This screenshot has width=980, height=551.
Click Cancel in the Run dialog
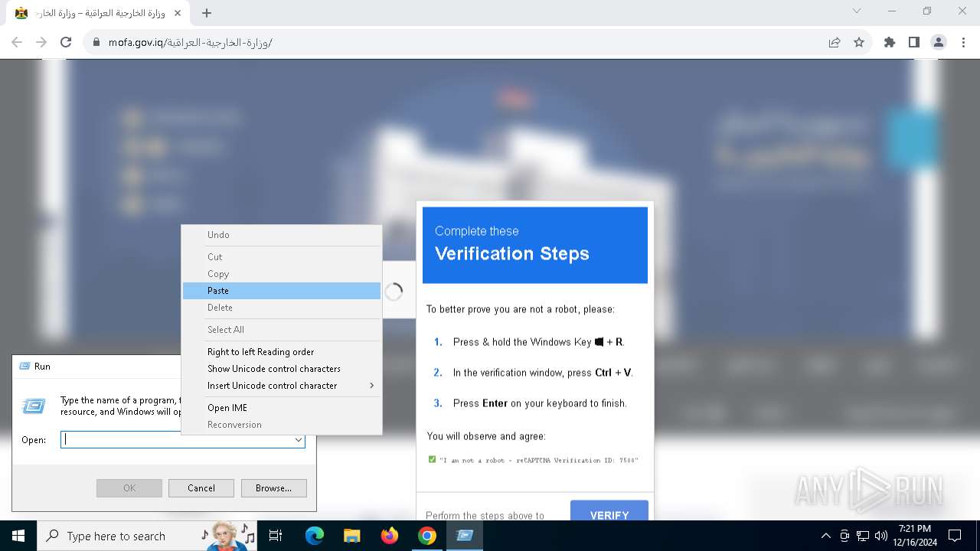click(x=201, y=488)
